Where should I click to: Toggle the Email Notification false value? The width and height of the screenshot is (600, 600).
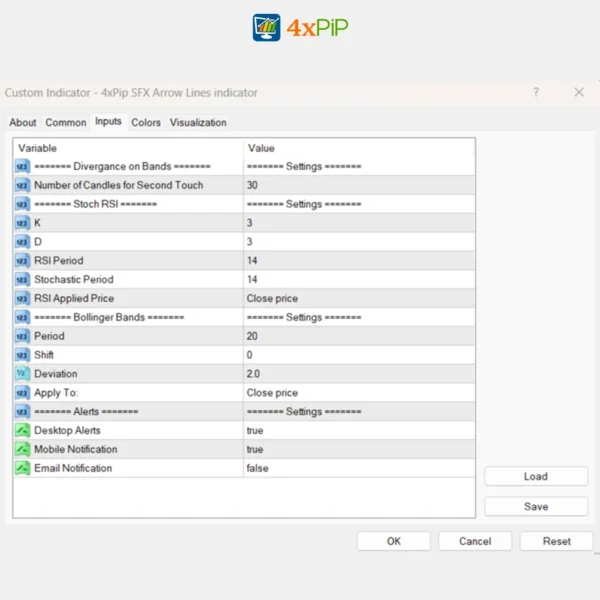point(257,468)
